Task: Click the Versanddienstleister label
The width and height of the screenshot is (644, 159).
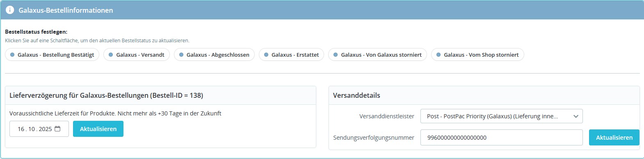Action: pyautogui.click(x=387, y=116)
